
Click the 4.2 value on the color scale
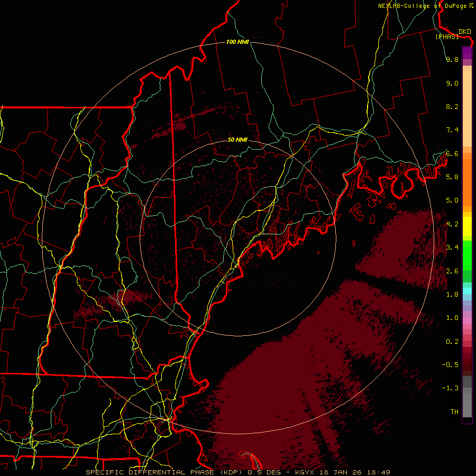point(452,224)
